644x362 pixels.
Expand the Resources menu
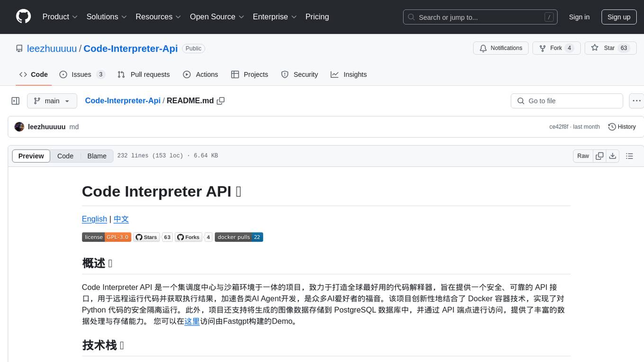tap(158, 17)
